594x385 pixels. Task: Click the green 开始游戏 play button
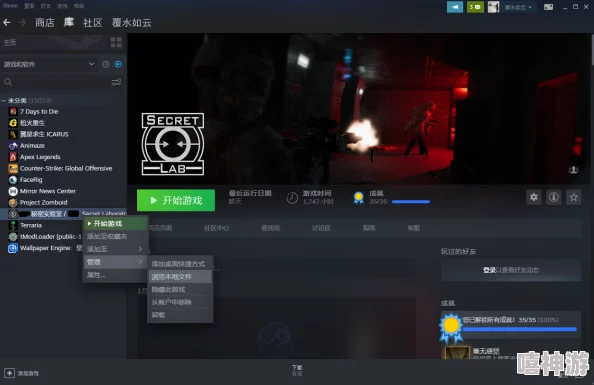pos(176,200)
